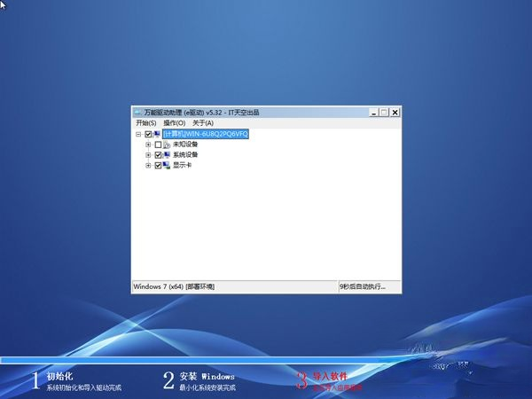
Task: Select the 显示卡 tree label
Action: 182,166
